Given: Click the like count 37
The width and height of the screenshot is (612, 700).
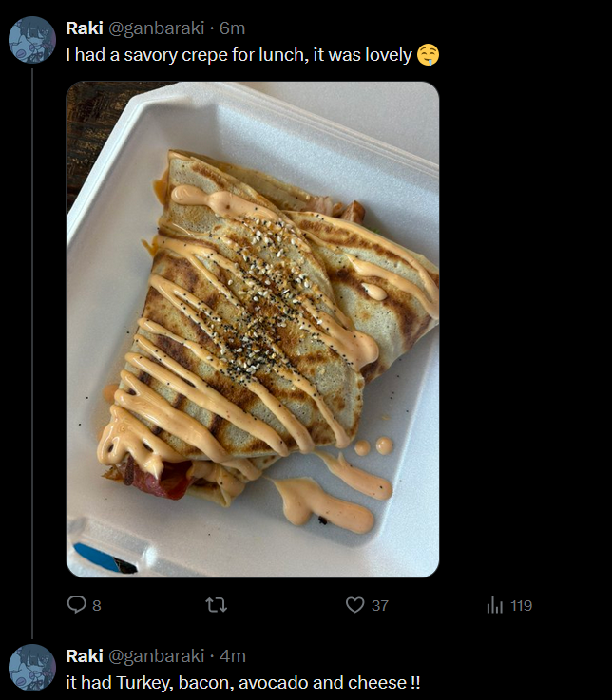Looking at the screenshot, I should [x=380, y=606].
